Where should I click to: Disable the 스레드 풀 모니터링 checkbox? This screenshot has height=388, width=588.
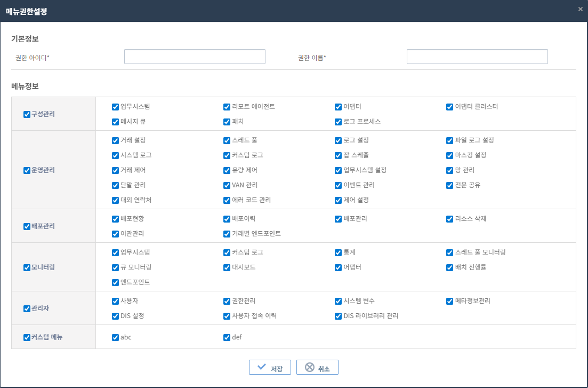[x=449, y=252]
